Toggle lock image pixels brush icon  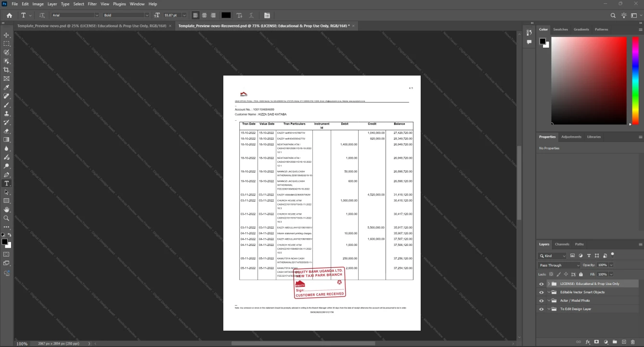559,274
